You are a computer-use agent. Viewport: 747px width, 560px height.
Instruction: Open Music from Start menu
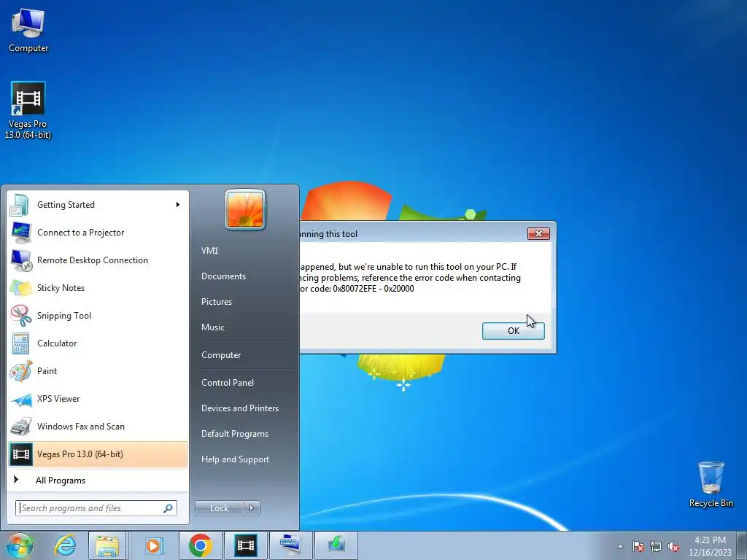click(x=213, y=327)
